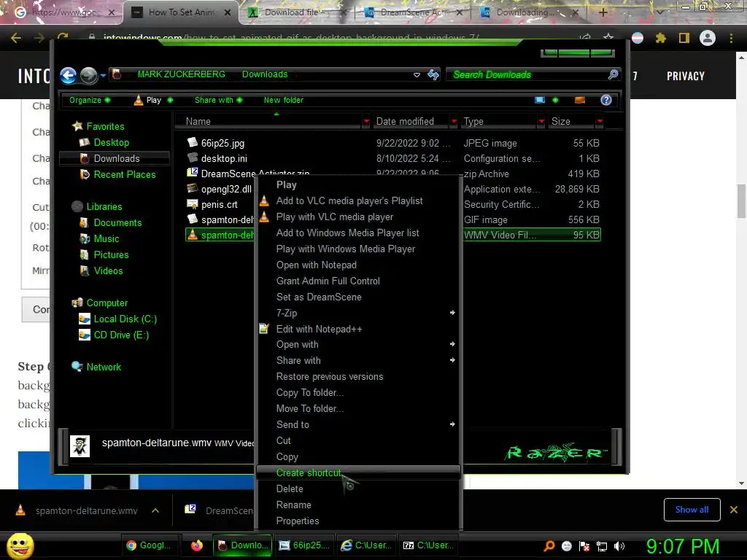Select the 66ip25.jpg file icon

(193, 142)
